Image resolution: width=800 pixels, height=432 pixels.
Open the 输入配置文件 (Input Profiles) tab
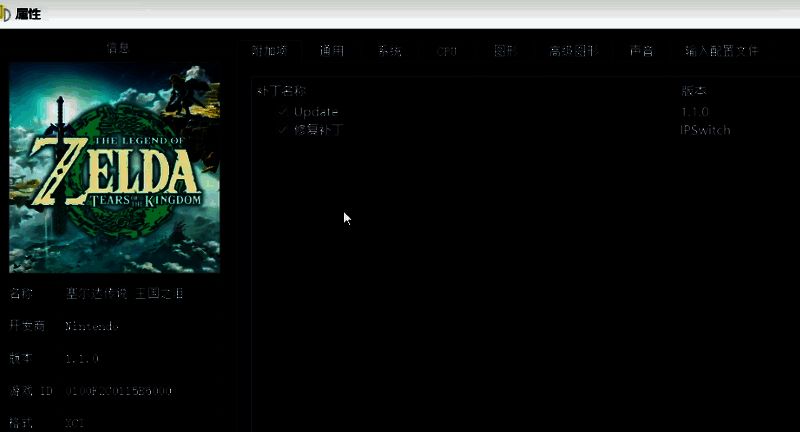coord(721,50)
